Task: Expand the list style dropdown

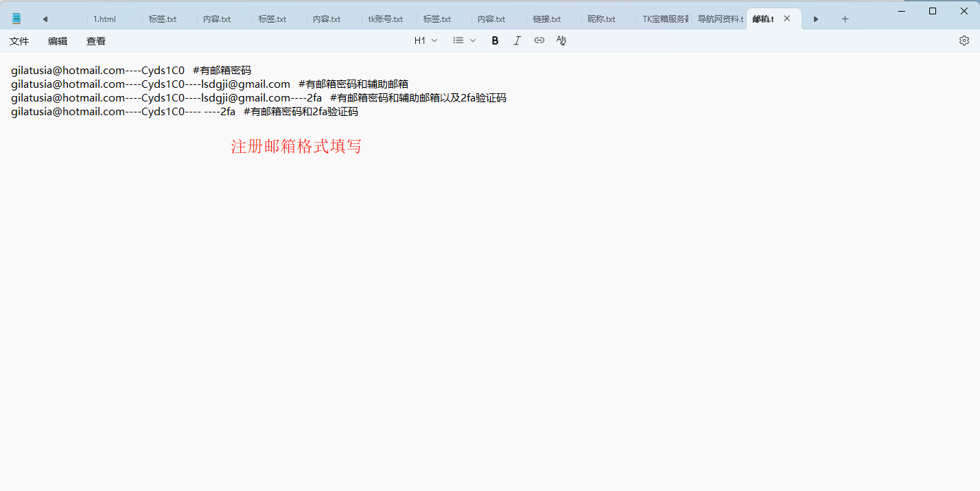Action: [x=465, y=40]
